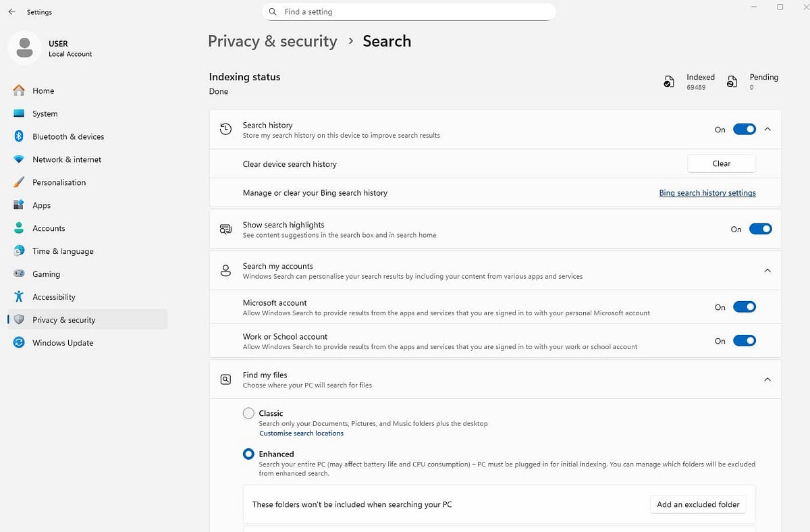This screenshot has height=532, width=810.
Task: Turn off the Search history toggle
Action: (745, 130)
